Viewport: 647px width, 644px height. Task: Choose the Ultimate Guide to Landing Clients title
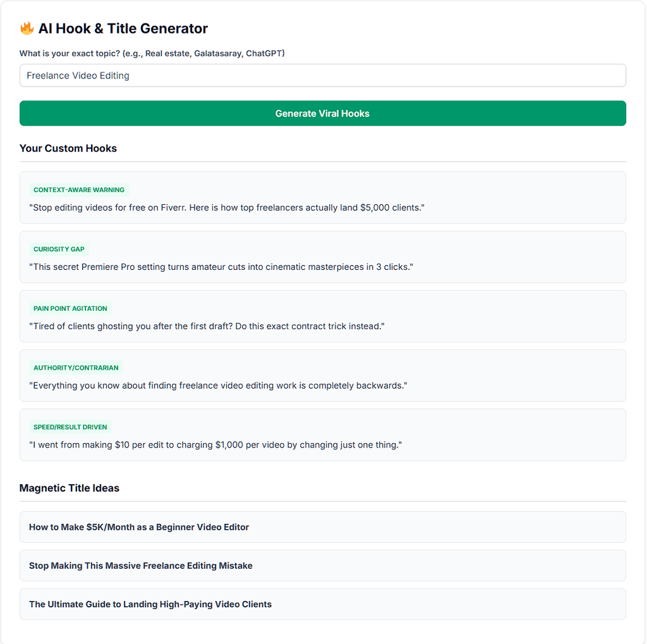[x=323, y=604]
